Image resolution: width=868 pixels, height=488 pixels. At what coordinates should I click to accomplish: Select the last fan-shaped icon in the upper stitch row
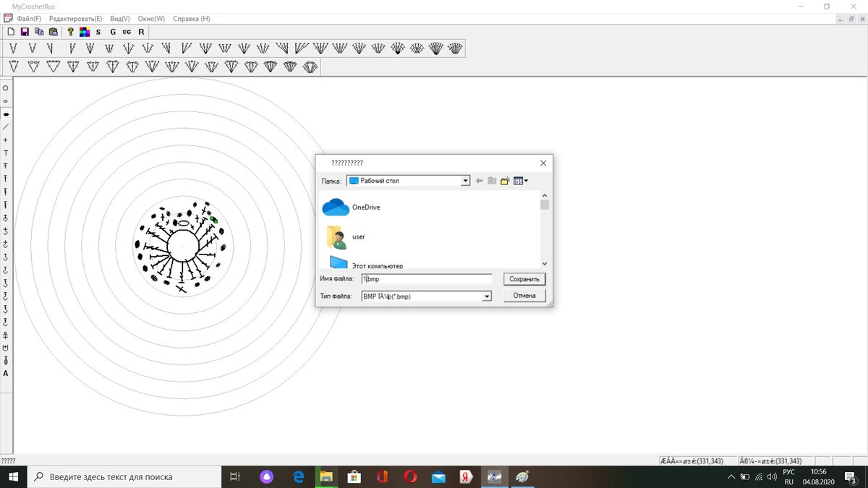[x=454, y=48]
